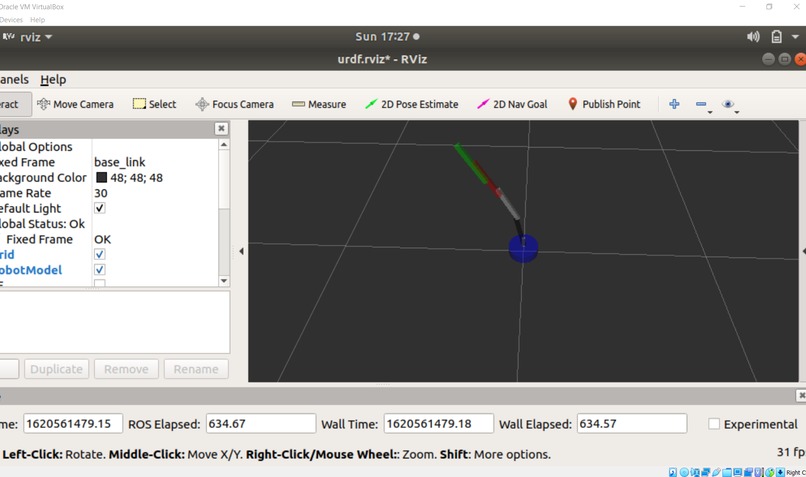806x477 pixels.
Task: Select the Fixed Frame value base_link
Action: point(120,162)
